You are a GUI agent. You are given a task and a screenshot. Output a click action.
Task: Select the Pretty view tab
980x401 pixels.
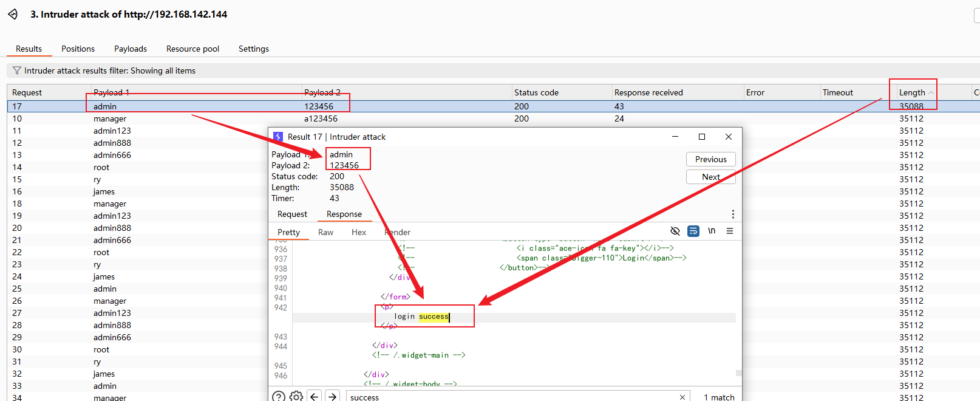pos(288,232)
